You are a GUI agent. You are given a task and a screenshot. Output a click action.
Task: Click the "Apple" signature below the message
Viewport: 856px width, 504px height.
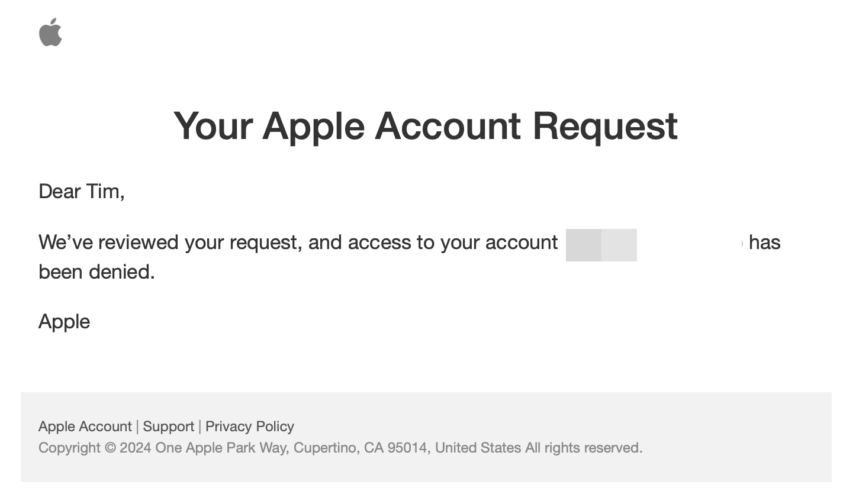64,322
